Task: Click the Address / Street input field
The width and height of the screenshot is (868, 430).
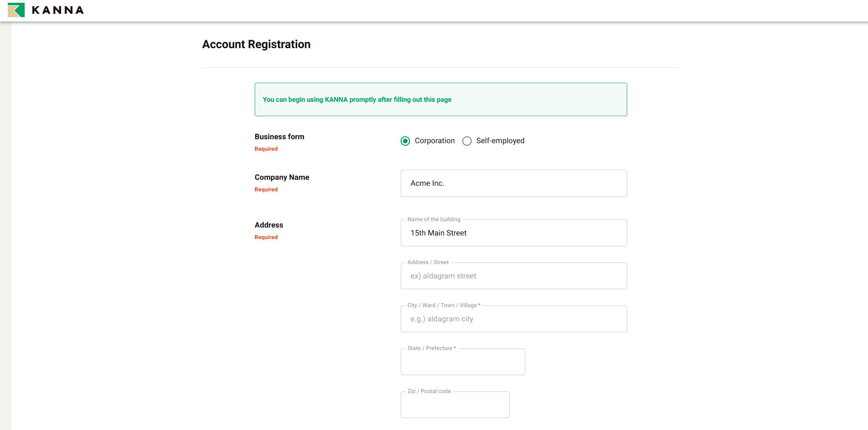Action: click(513, 276)
